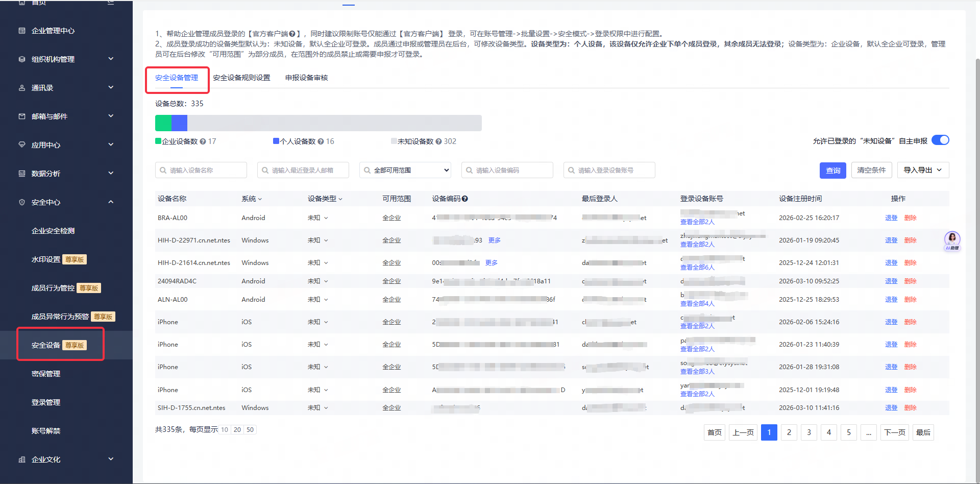Open the AI assistant avatar icon
This screenshot has width=980, height=484.
tap(952, 240)
